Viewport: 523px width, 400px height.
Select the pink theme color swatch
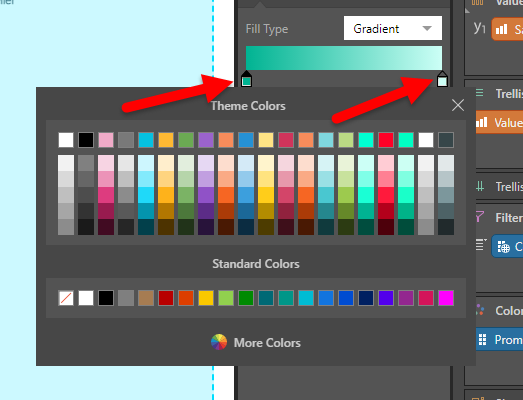[x=106, y=140]
